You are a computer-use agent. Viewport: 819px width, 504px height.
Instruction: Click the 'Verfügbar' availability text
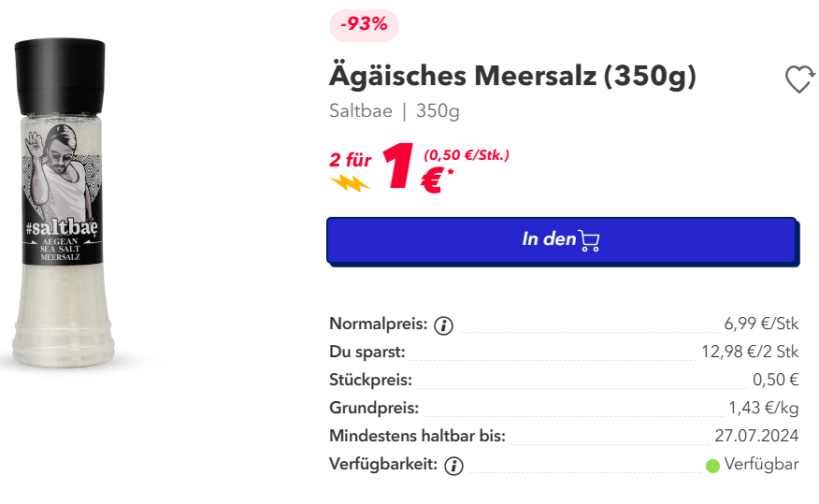761,464
